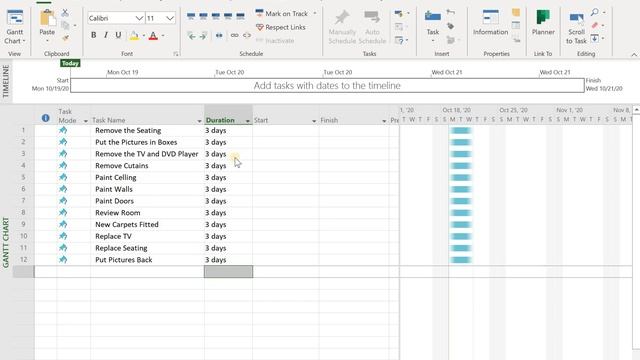The image size is (640, 360).
Task: Link the selected tasks with chain icon
Action: pos(234,36)
